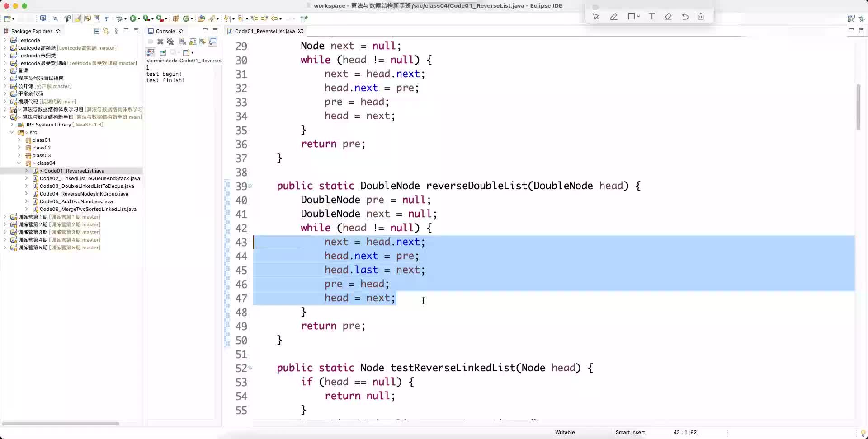Select the Package Explorer tab
The width and height of the screenshot is (868, 439).
[32, 31]
